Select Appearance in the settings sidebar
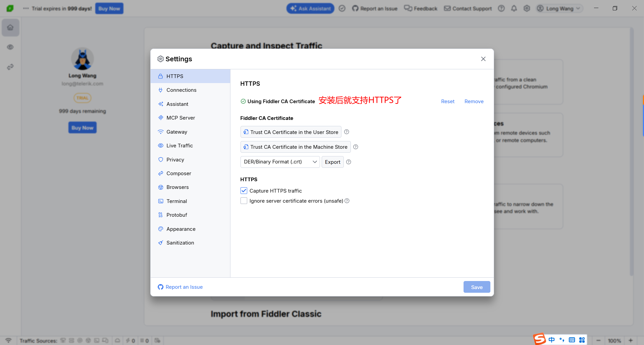The width and height of the screenshot is (644, 345). tap(181, 229)
